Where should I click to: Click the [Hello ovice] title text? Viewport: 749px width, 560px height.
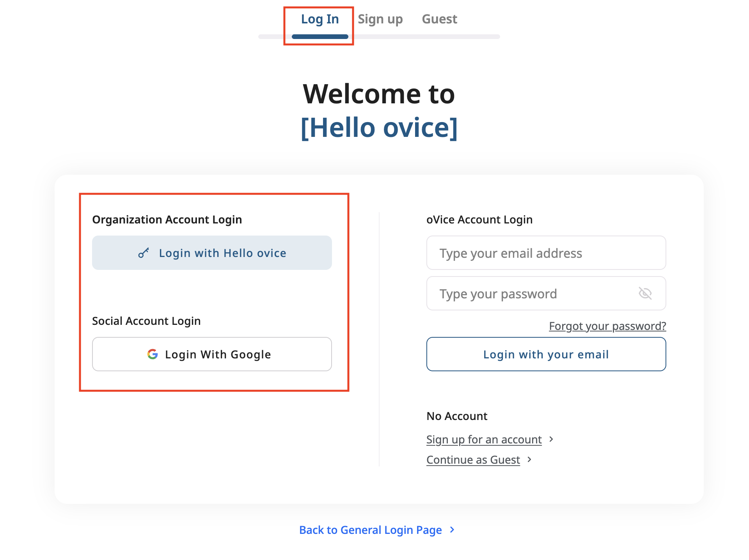pos(379,128)
